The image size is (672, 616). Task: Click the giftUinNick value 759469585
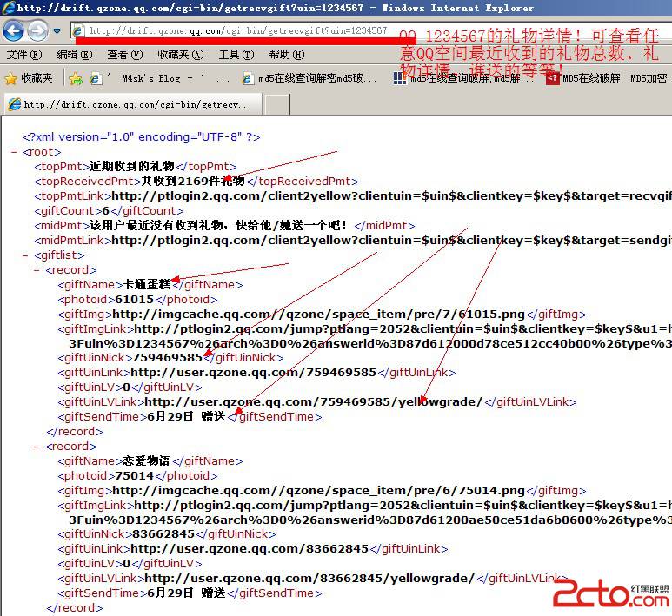(167, 358)
